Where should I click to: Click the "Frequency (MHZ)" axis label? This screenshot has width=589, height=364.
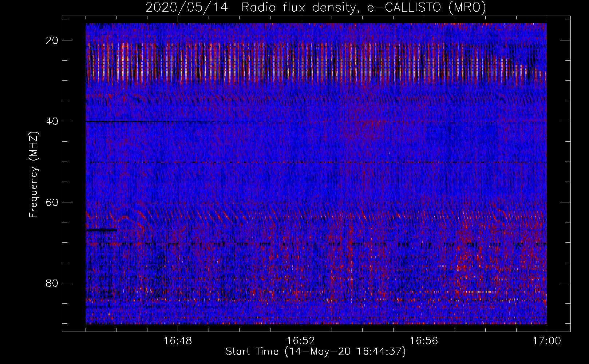tap(33, 175)
